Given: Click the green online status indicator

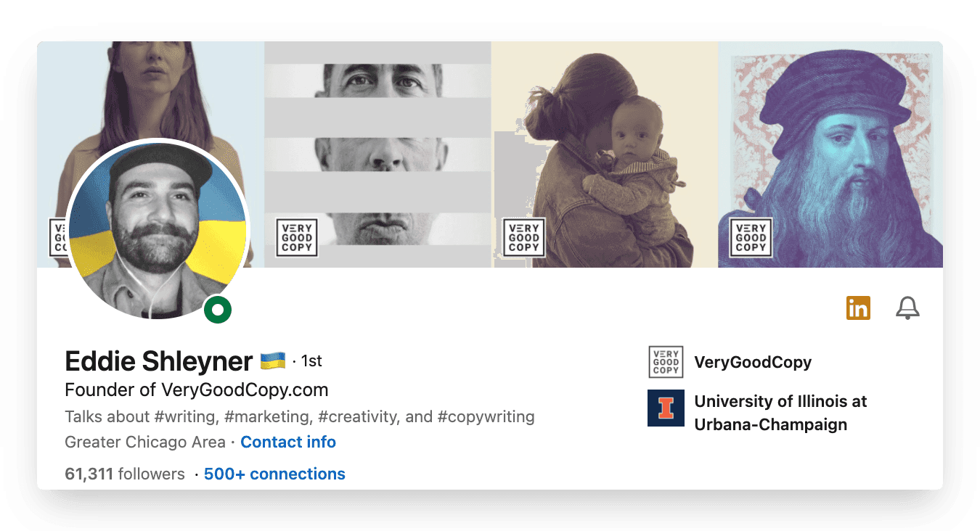Looking at the screenshot, I should point(218,310).
